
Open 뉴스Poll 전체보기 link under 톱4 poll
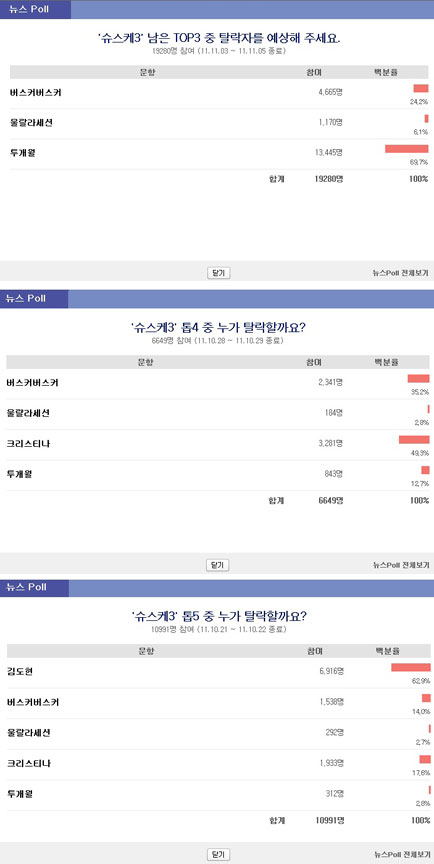coord(400,565)
